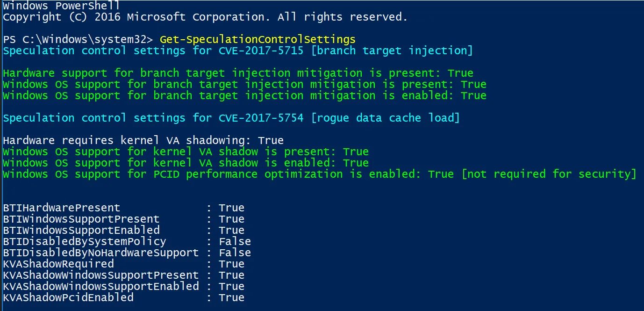Click the PCID performance optimization line
Viewport: 644px width, 311px height.
pyautogui.click(x=320, y=174)
